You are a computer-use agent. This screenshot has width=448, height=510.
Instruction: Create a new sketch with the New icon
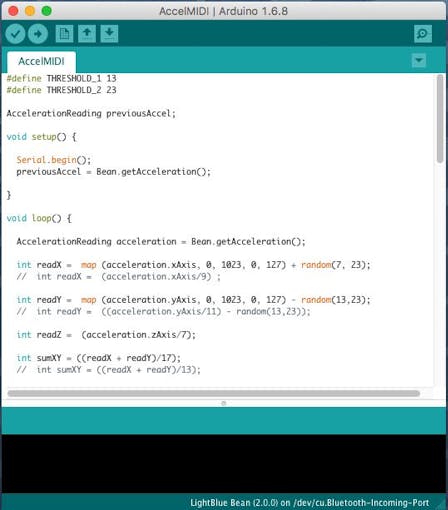(64, 34)
